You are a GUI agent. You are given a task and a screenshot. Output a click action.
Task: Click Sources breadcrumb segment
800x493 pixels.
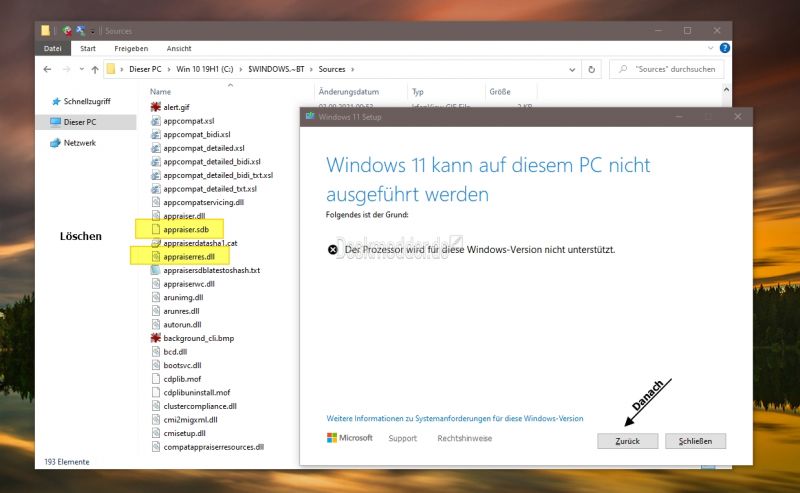(332, 69)
